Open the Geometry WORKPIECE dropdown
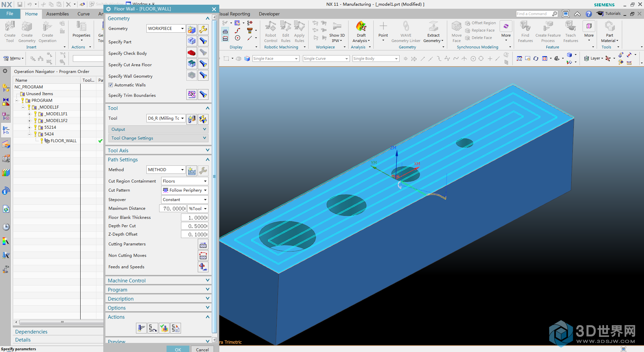This screenshot has height=352, width=644. point(166,29)
